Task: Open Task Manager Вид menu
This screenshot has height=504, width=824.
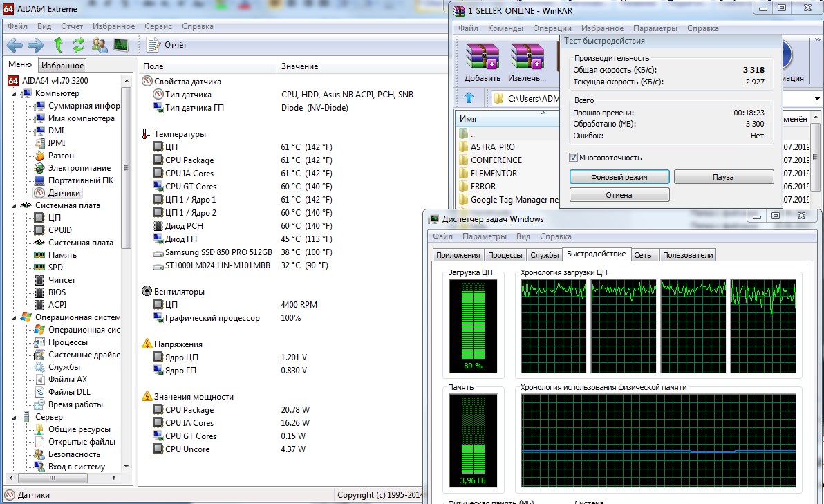Action: (523, 236)
